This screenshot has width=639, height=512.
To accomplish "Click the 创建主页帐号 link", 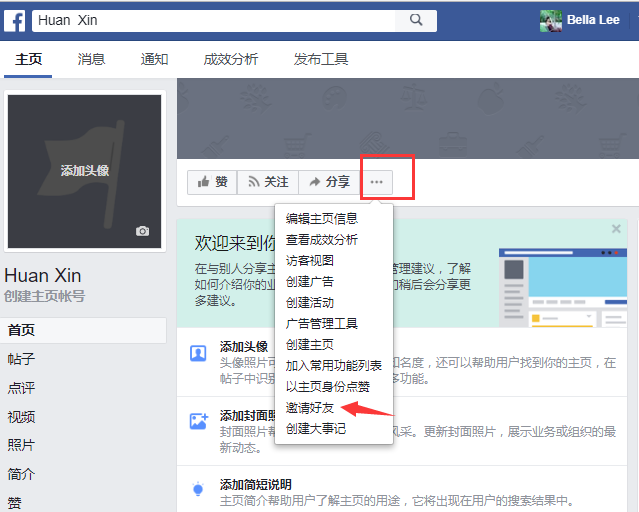I will (44, 296).
